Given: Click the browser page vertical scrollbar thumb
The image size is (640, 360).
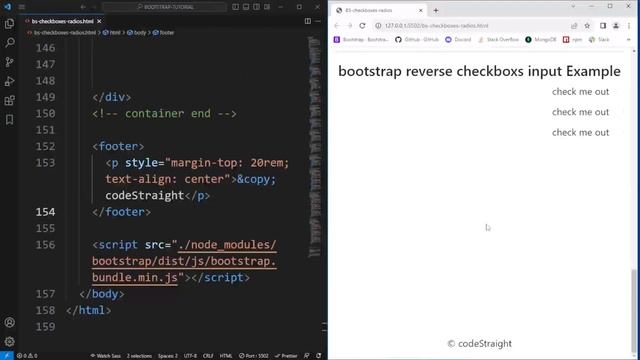Looking at the screenshot, I should pos(633,310).
